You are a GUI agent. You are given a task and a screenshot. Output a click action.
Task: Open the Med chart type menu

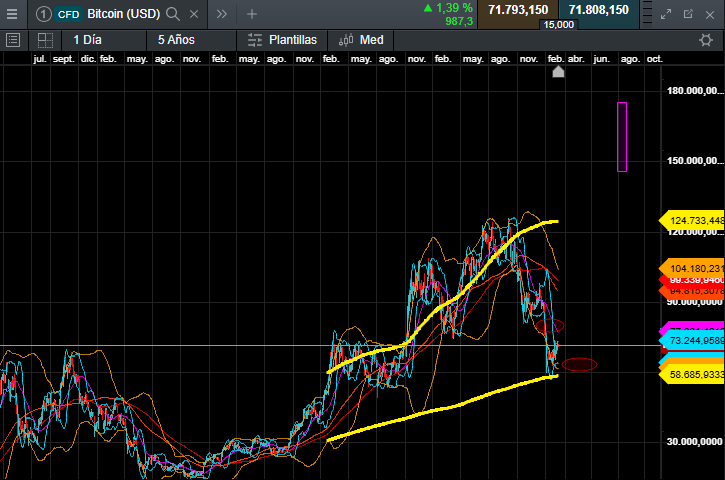[361, 40]
